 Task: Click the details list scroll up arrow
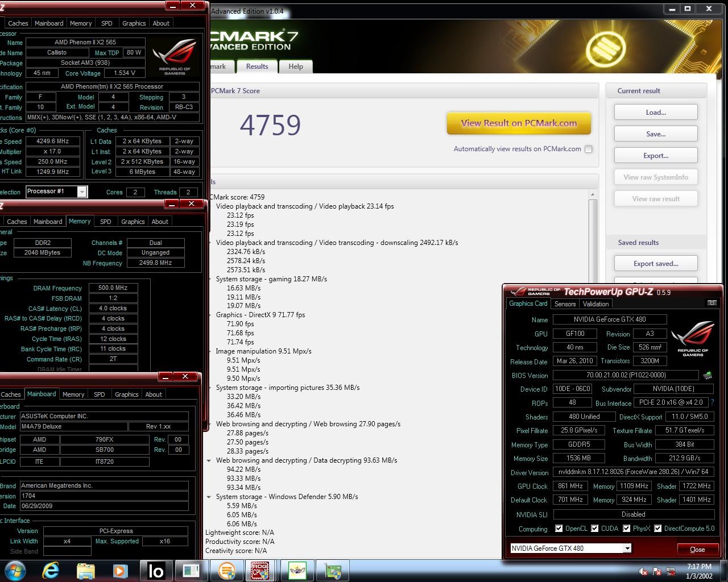click(x=592, y=194)
